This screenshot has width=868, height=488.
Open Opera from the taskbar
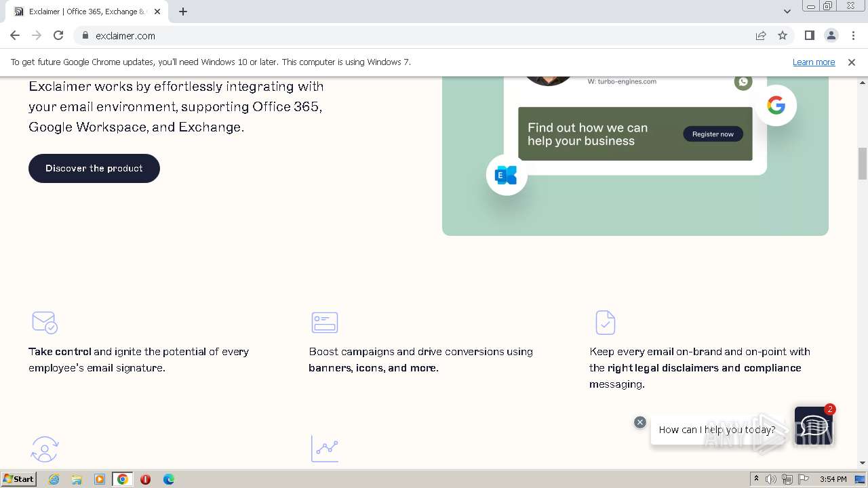tap(145, 479)
